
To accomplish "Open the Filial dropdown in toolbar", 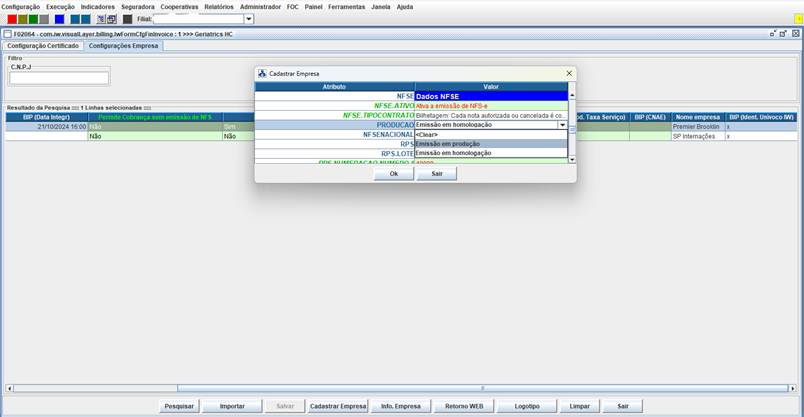I will [x=249, y=19].
